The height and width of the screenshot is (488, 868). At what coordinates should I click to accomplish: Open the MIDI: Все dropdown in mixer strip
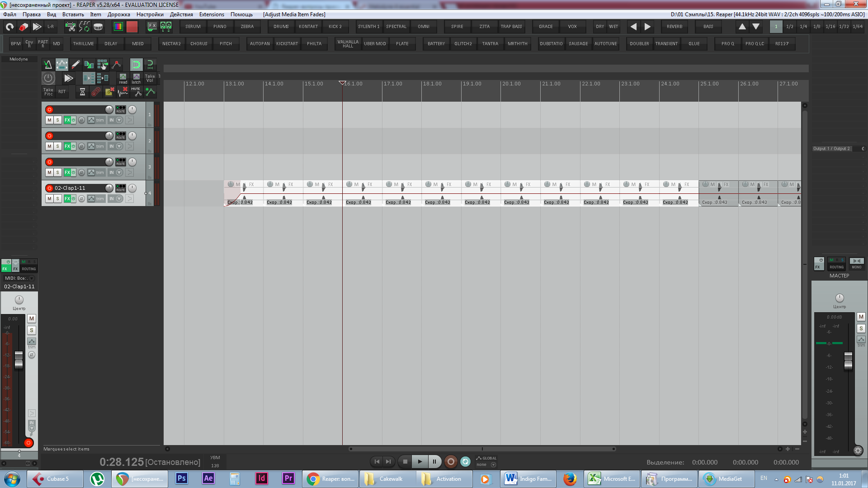(x=19, y=278)
